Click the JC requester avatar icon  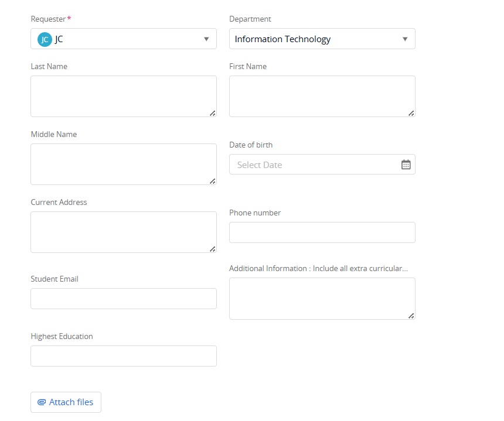click(x=45, y=39)
